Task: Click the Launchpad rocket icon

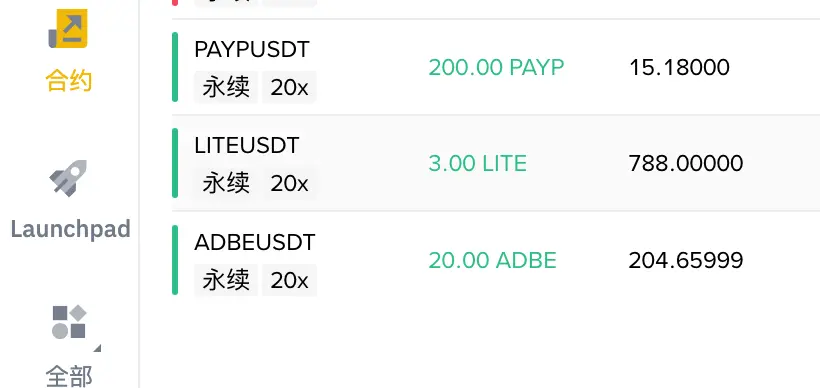Action: (x=68, y=178)
